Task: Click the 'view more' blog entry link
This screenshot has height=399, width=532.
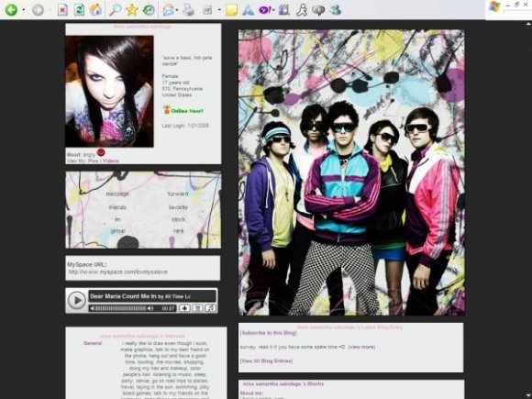Action: pyautogui.click(x=361, y=347)
